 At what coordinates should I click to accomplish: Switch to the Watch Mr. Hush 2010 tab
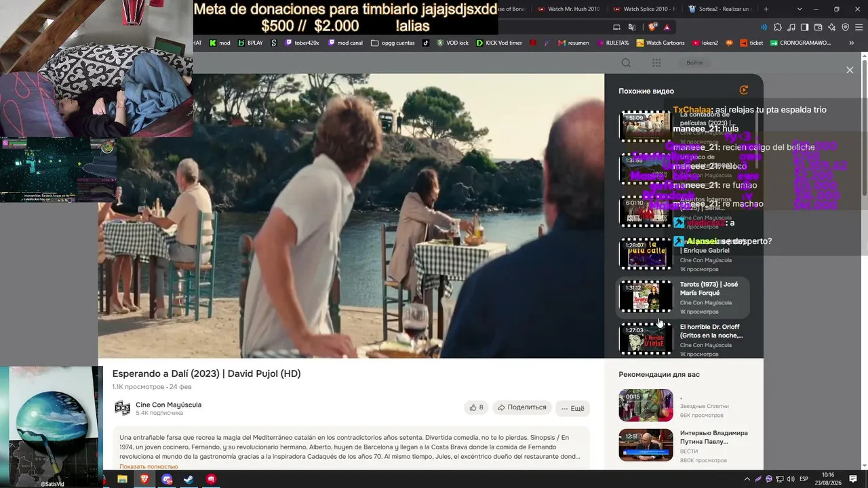(x=568, y=9)
